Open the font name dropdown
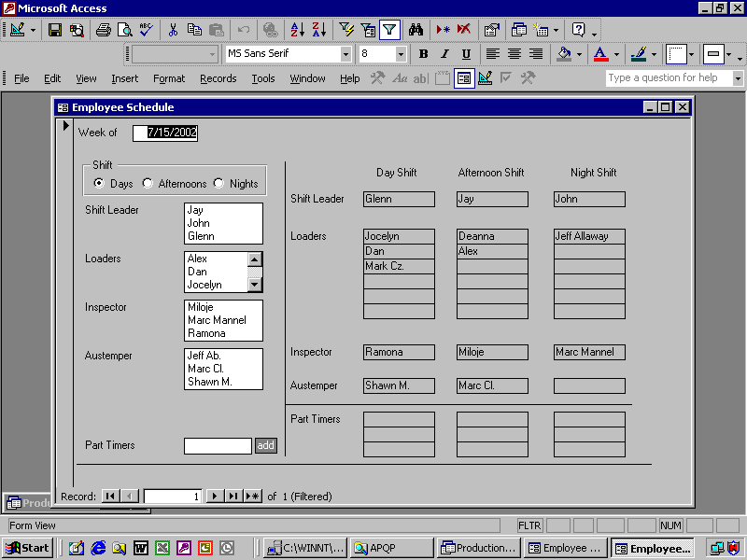The height and width of the screenshot is (560, 747). click(345, 54)
